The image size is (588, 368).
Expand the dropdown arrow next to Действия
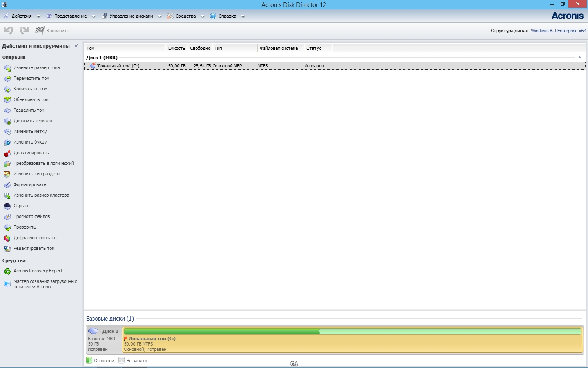[38, 16]
